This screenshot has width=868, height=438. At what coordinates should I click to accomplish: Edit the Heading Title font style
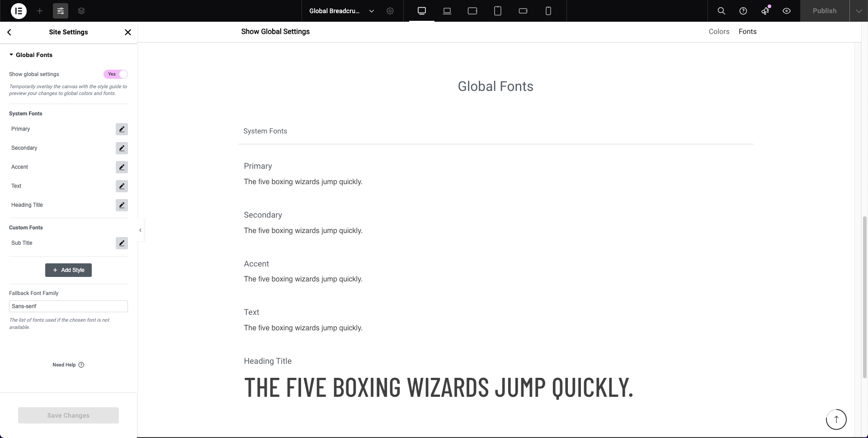[x=122, y=205]
